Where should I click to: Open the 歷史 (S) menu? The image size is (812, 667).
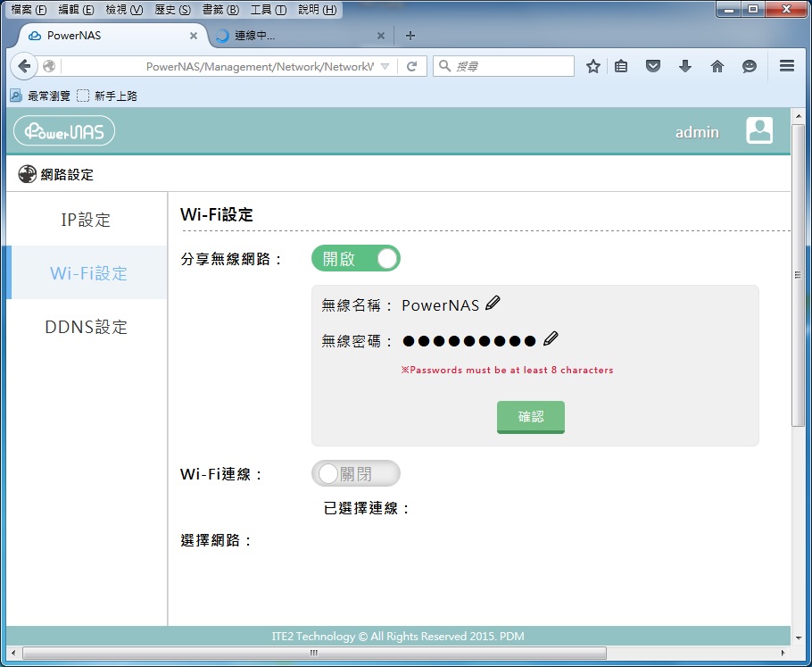pyautogui.click(x=172, y=10)
